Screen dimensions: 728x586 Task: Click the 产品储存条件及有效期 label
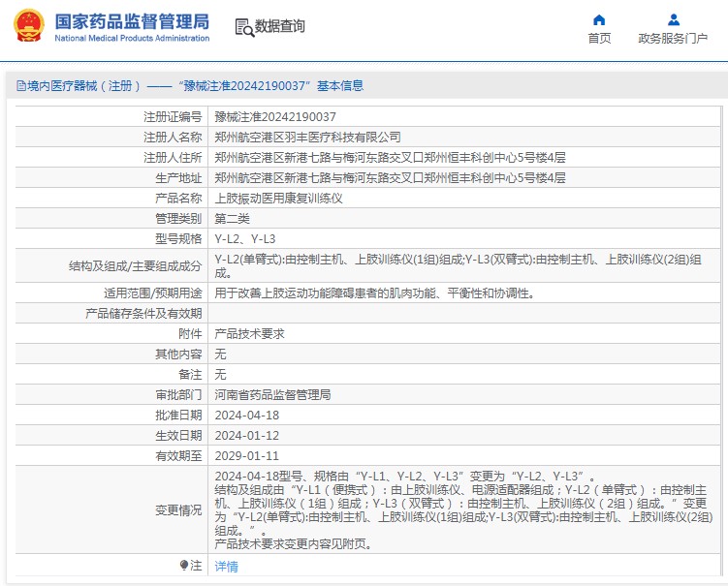pyautogui.click(x=143, y=314)
